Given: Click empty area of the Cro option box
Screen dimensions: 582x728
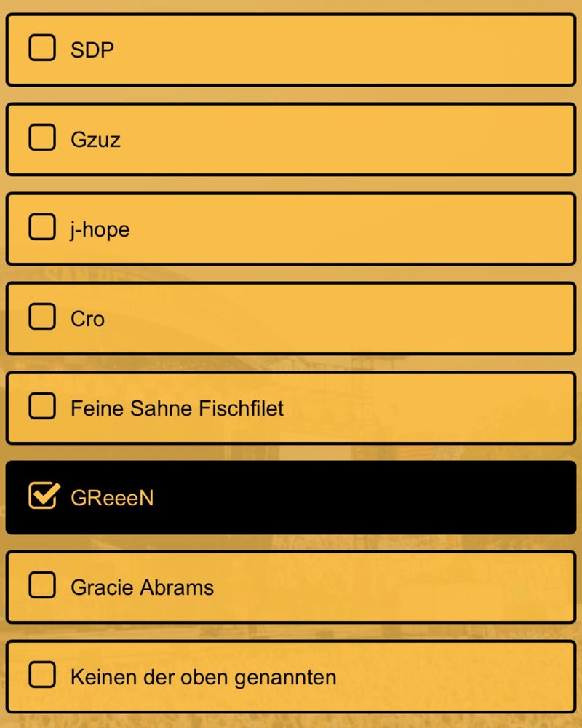Looking at the screenshot, I should tap(364, 318).
